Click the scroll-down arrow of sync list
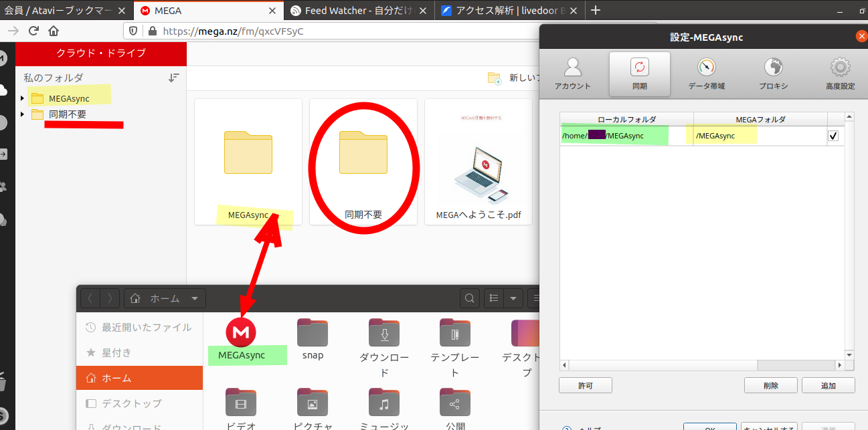This screenshot has width=868, height=430. [849, 355]
